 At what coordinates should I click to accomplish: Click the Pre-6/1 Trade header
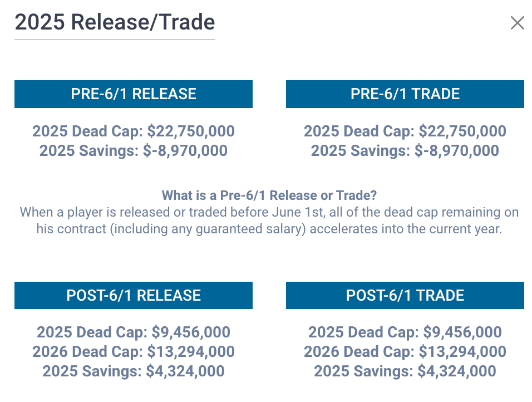pyautogui.click(x=405, y=94)
